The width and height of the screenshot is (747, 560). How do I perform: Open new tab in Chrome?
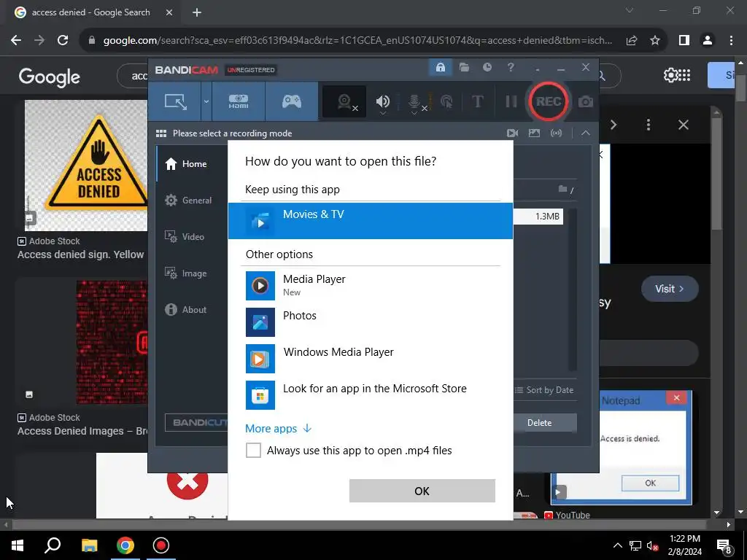click(x=197, y=13)
